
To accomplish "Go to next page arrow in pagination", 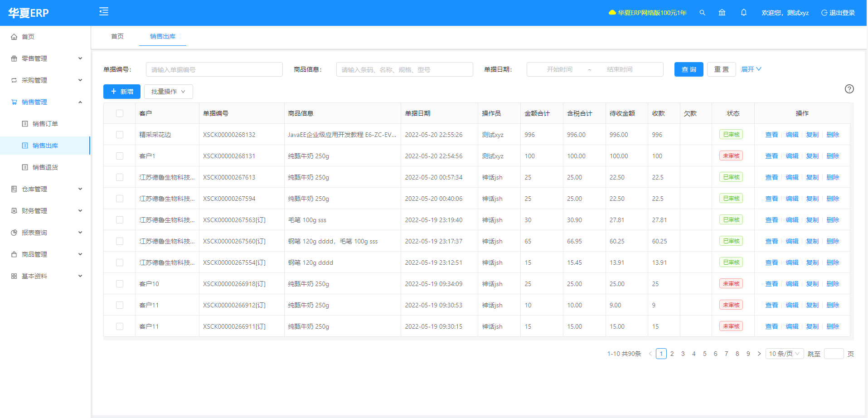I will tap(759, 354).
